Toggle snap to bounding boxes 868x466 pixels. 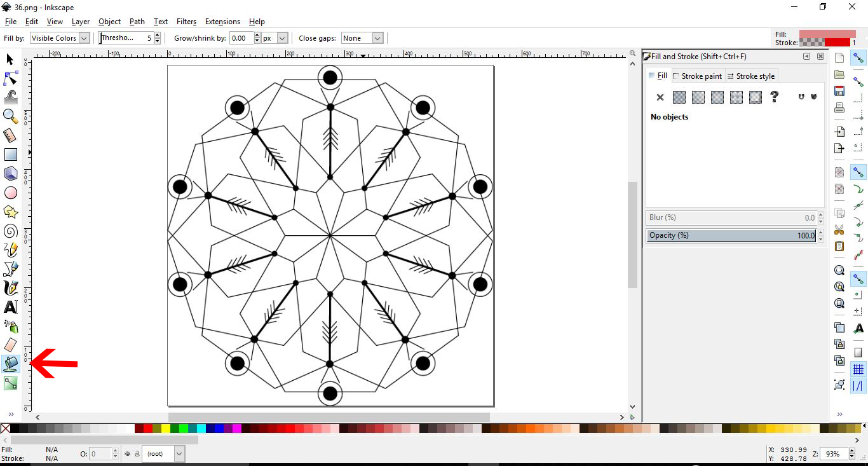tap(858, 82)
